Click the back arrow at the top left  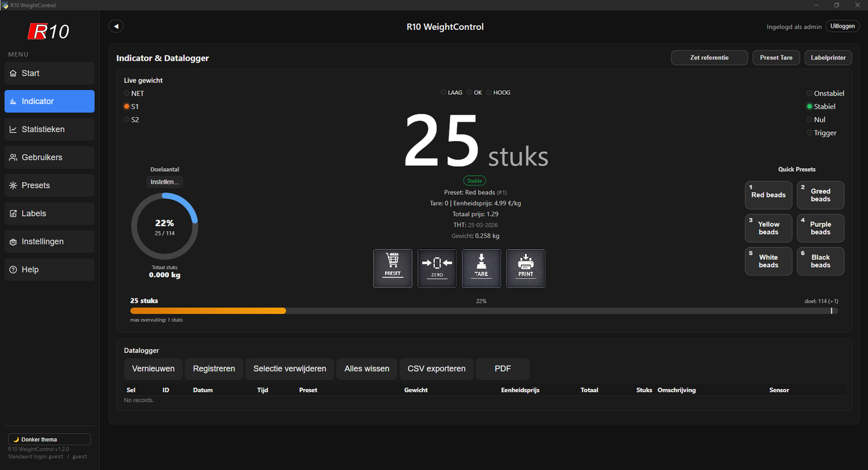pos(115,26)
